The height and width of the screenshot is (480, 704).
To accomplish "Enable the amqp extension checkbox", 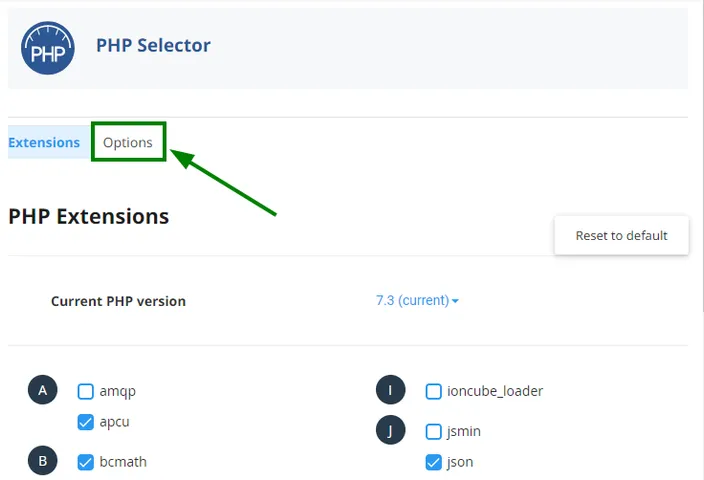I will [x=85, y=391].
